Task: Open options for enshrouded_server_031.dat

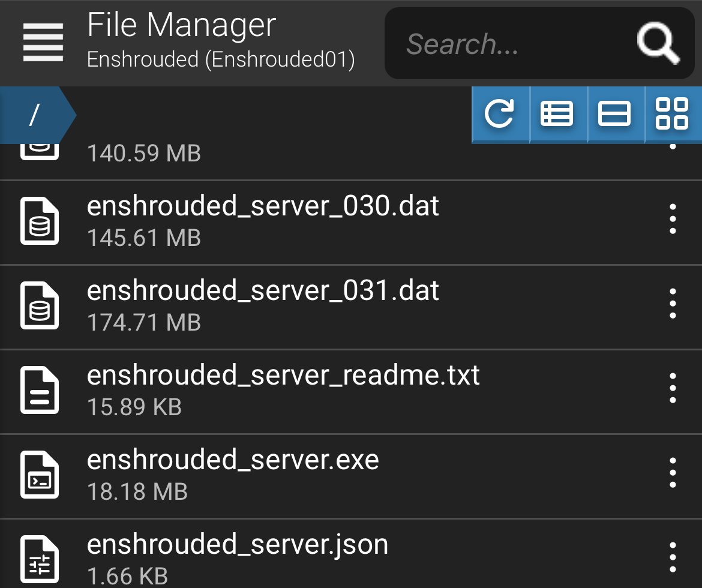Action: pos(673,304)
